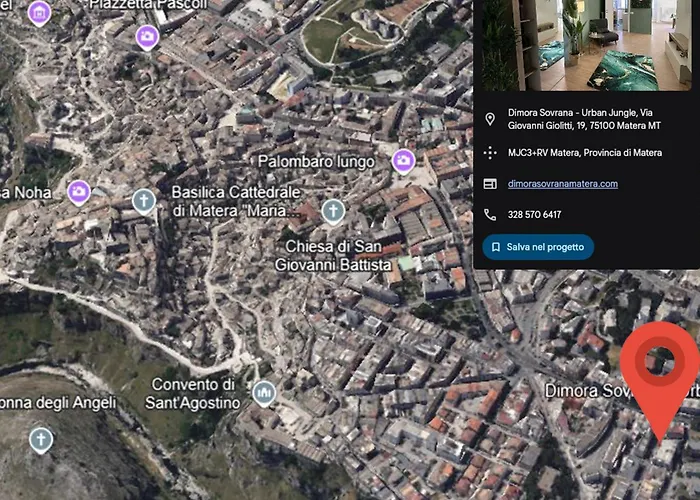Click the Dimora Sovrana map label text
This screenshot has height=500, width=700.
pyautogui.click(x=590, y=390)
